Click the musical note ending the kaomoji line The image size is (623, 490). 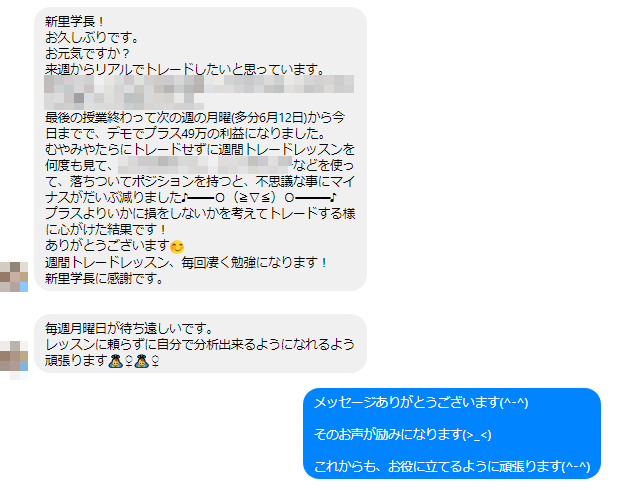pos(334,197)
